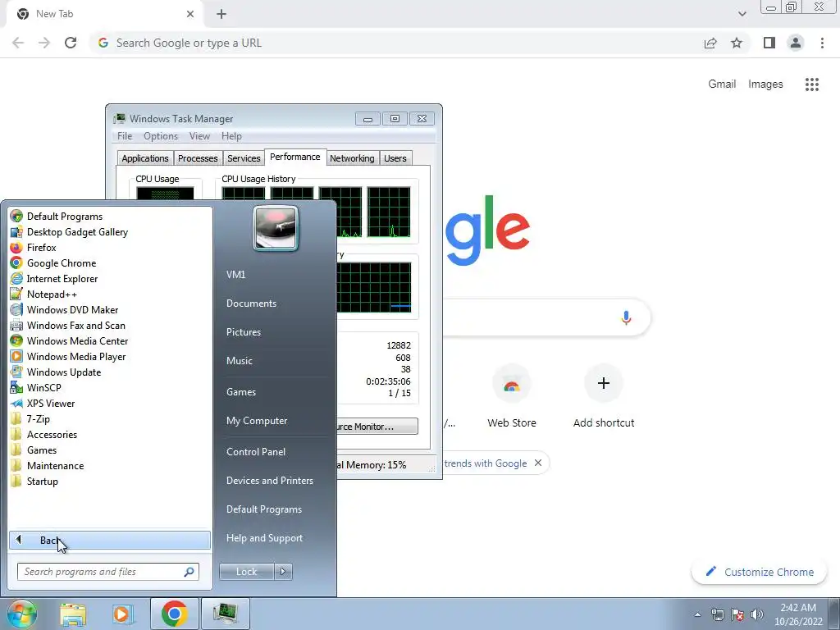This screenshot has width=840, height=630.
Task: Open Music from the Start menu
Action: pyautogui.click(x=240, y=361)
